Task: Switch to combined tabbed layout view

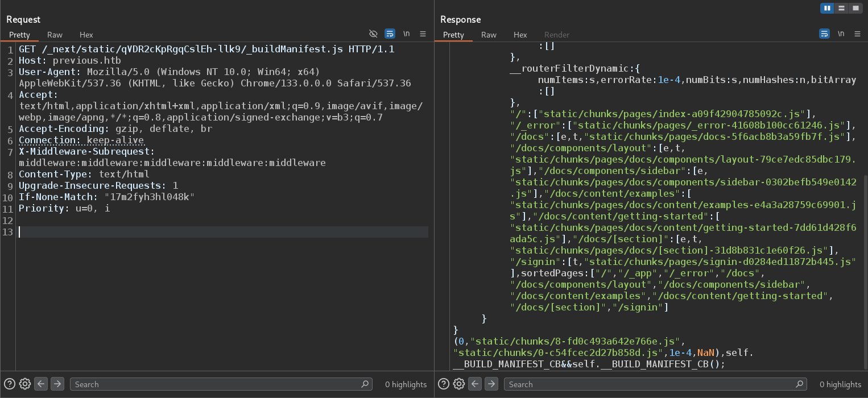Action: 855,8
